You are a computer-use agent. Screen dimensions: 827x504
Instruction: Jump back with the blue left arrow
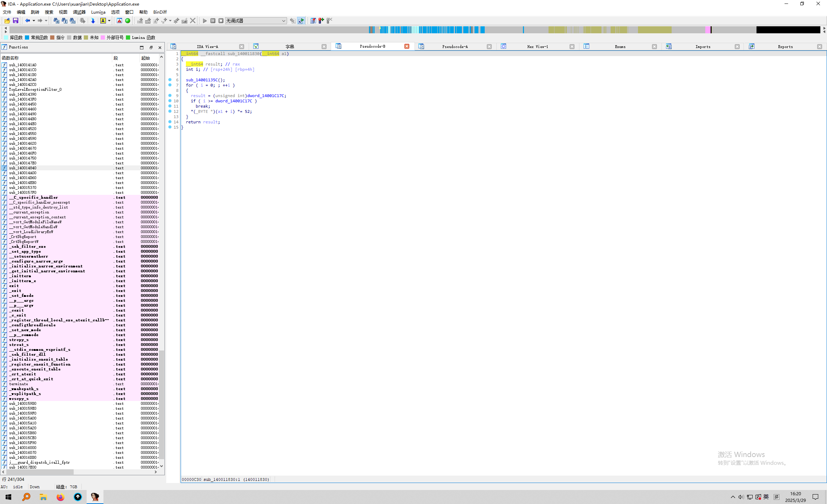click(27, 21)
